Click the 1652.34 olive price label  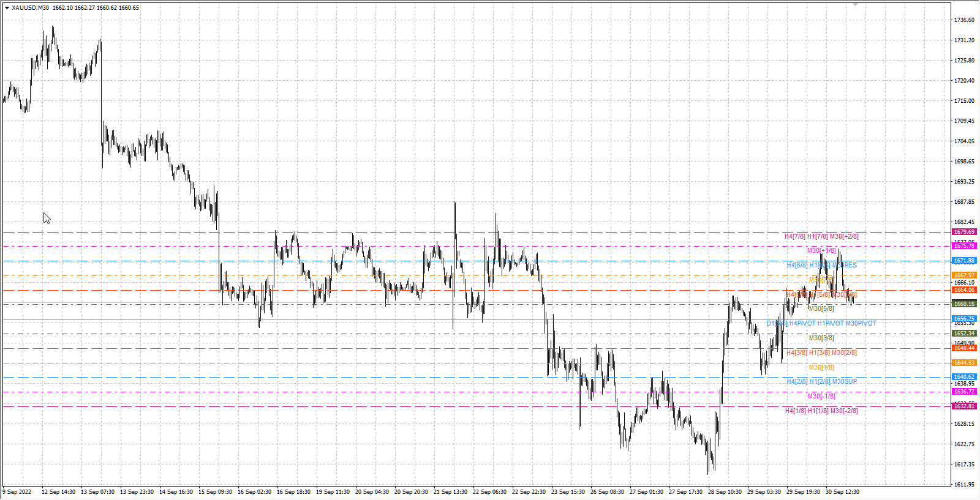(x=964, y=334)
